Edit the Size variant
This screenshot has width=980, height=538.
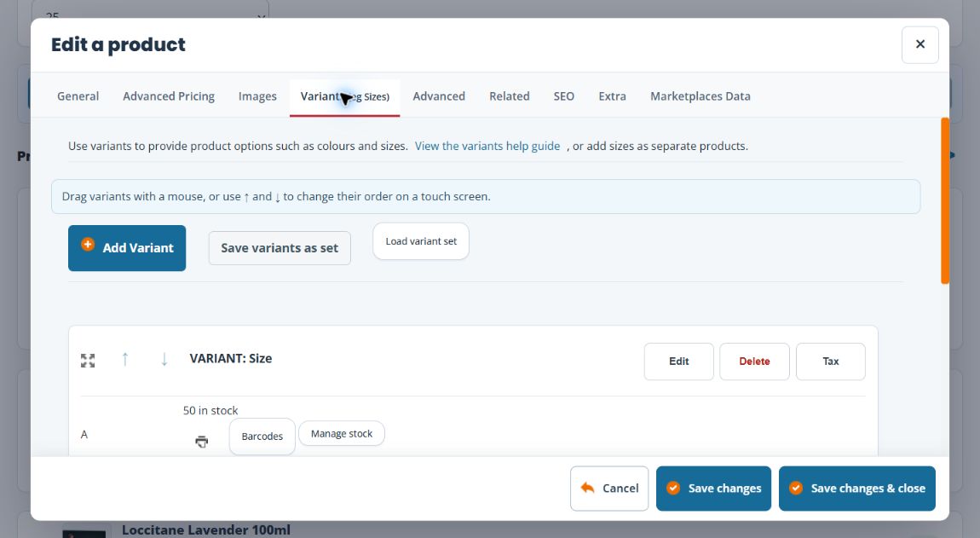pyautogui.click(x=678, y=362)
